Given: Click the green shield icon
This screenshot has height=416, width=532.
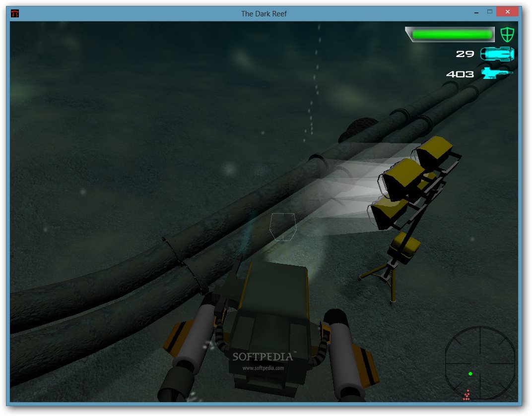Looking at the screenshot, I should click(507, 34).
